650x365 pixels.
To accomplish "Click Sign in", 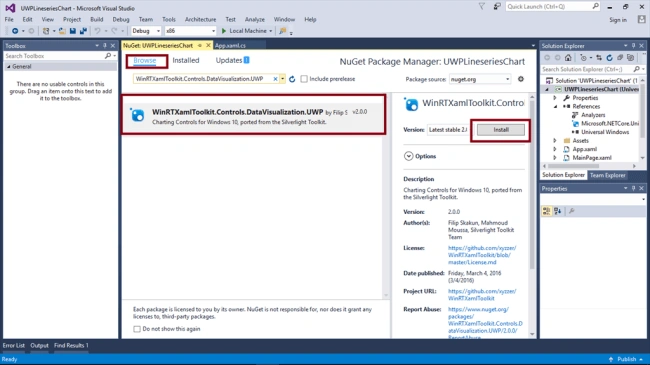I will tap(618, 20).
